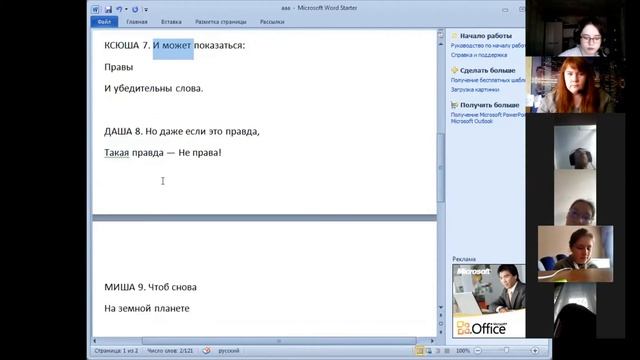The width and height of the screenshot is (640, 360).
Task: Open the Справка и поддержка link
Action: [x=479, y=55]
